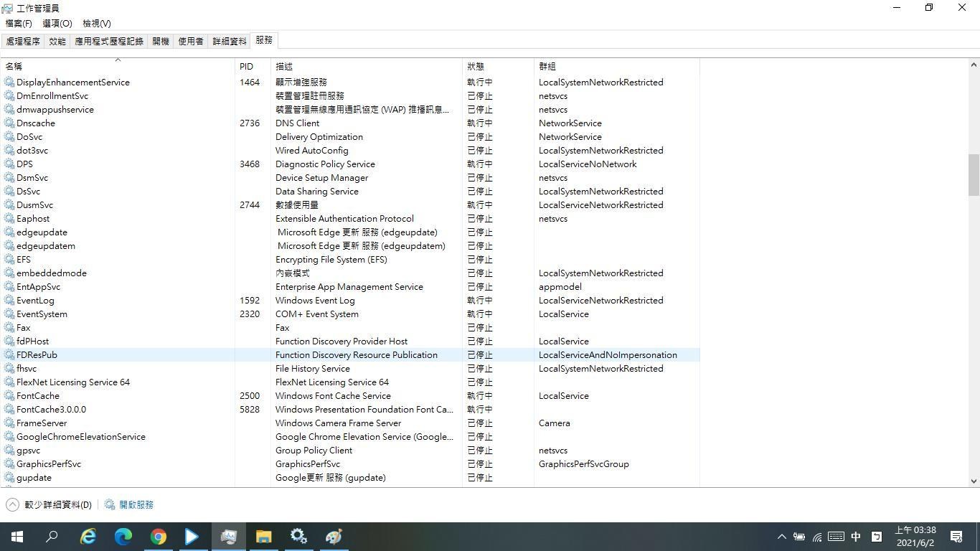Click the Wi-Fi icon in the system tray

point(816,536)
